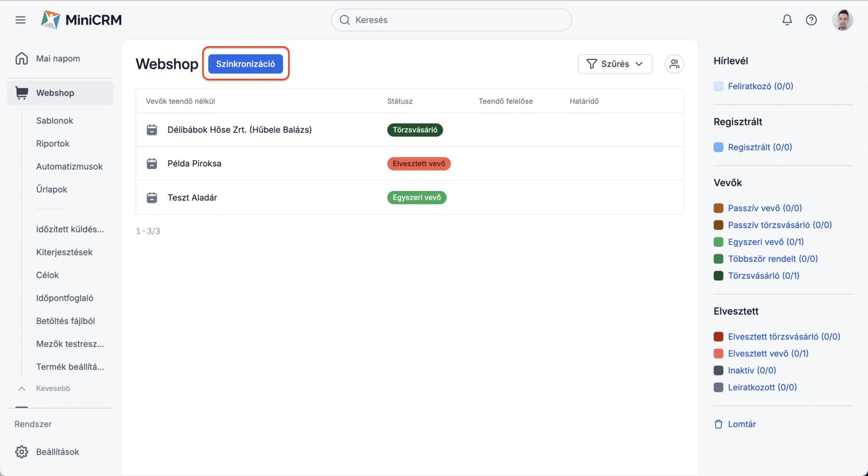Click the Teendő felelőse column header
Image resolution: width=868 pixels, height=476 pixels.
505,101
